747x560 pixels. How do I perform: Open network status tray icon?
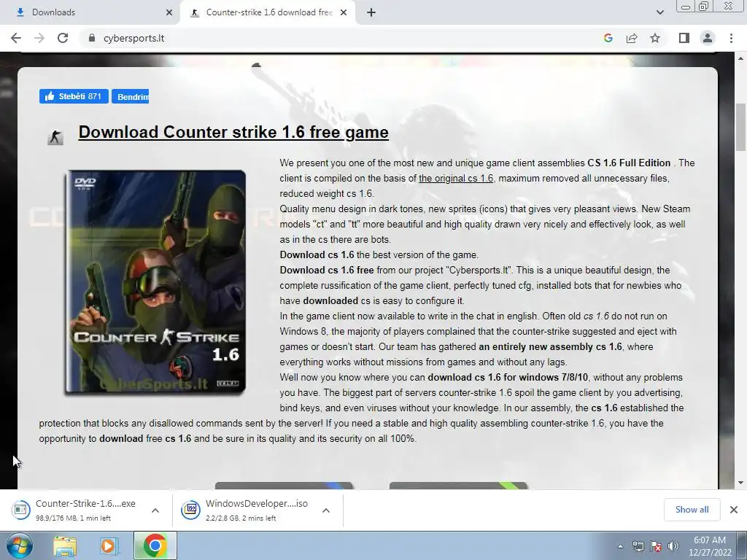point(638,546)
